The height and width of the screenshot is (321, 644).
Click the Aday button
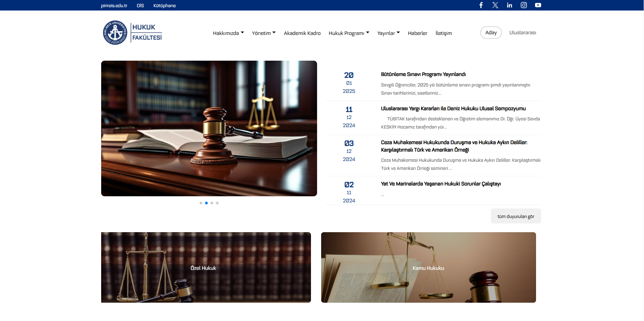click(491, 33)
